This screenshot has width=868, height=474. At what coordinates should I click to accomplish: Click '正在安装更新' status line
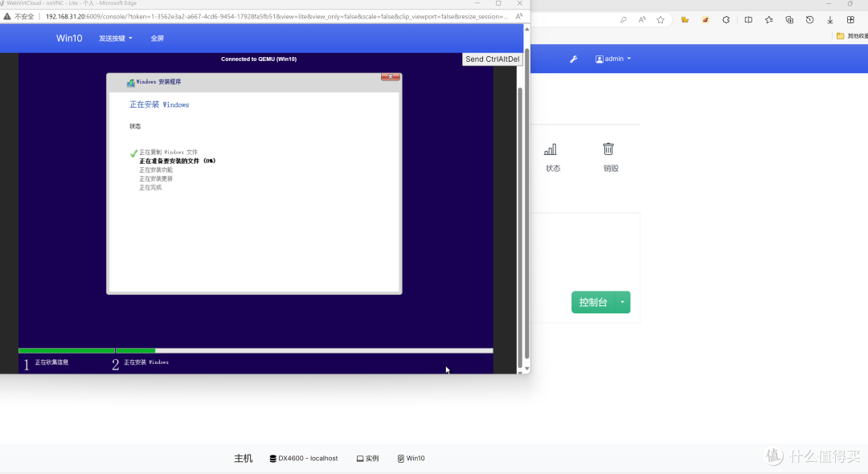pos(156,178)
